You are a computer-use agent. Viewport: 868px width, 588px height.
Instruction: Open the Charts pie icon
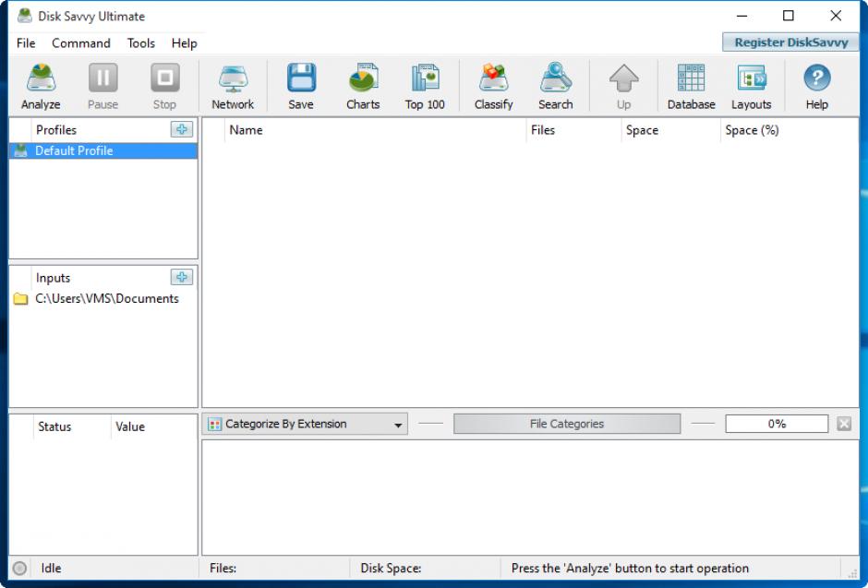(x=363, y=78)
